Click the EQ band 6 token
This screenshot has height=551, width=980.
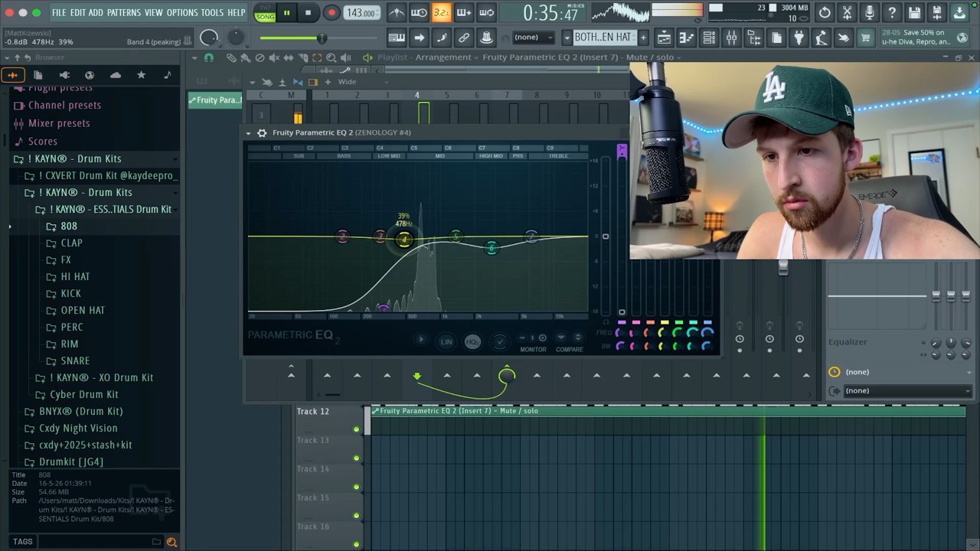click(x=492, y=247)
